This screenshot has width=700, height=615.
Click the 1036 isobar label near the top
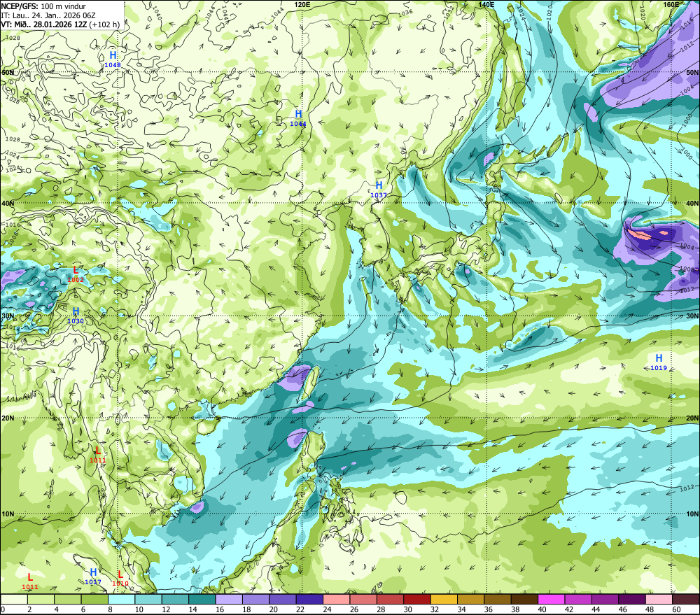[405, 13]
